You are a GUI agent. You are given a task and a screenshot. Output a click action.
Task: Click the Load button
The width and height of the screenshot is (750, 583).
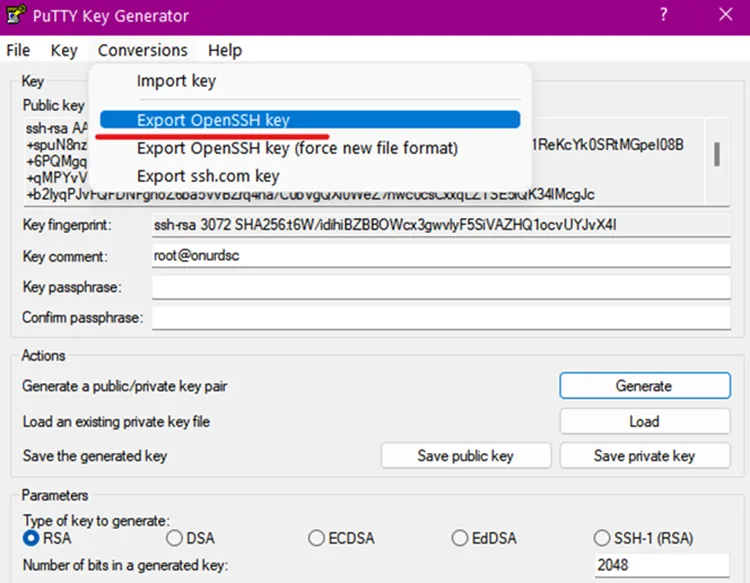click(x=645, y=421)
